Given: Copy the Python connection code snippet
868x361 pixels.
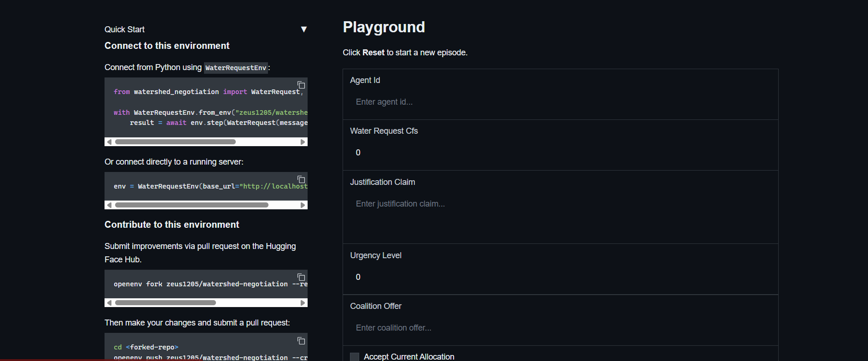Looking at the screenshot, I should 301,85.
